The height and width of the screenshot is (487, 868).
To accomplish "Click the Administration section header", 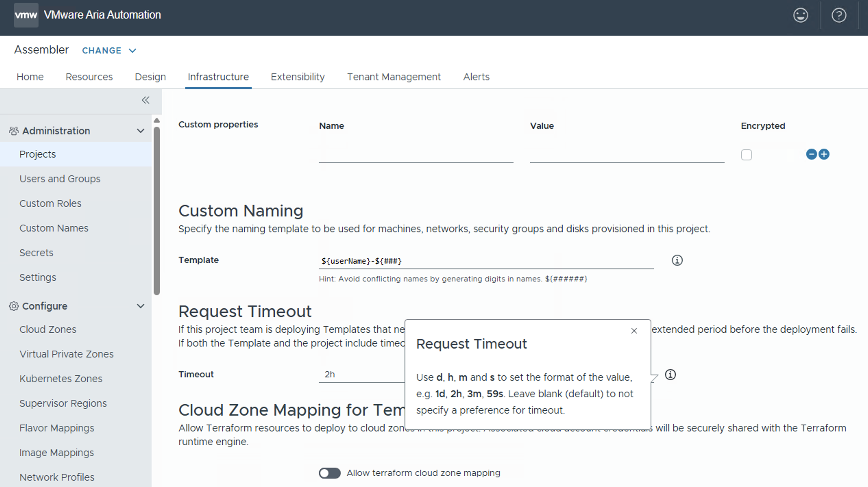I will 76,131.
